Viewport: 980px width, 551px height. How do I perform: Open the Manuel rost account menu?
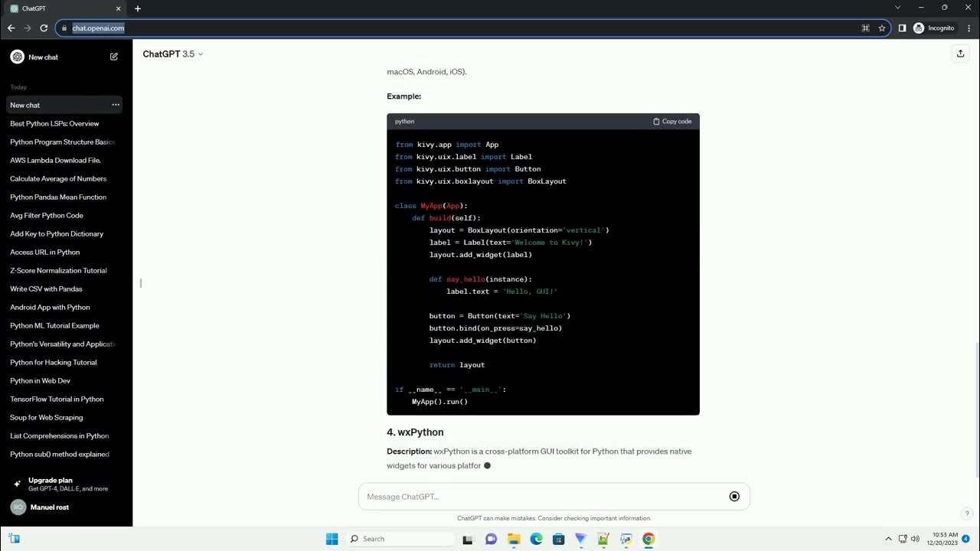66,507
